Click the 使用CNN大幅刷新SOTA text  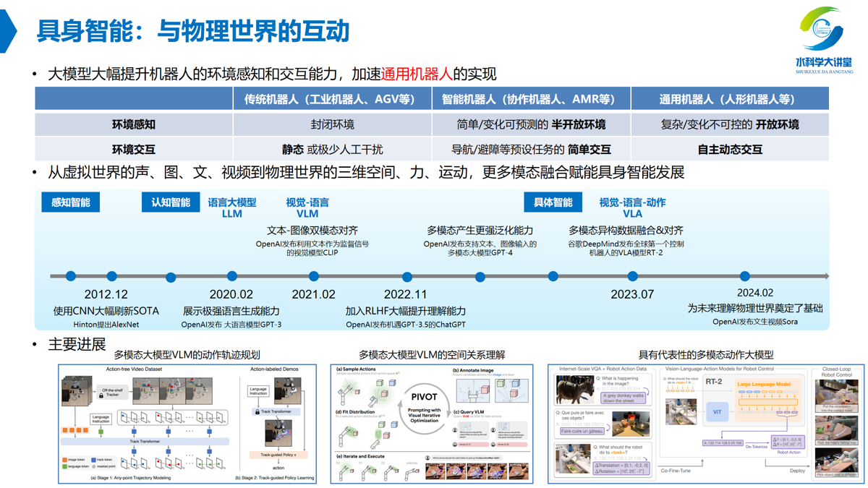106,311
